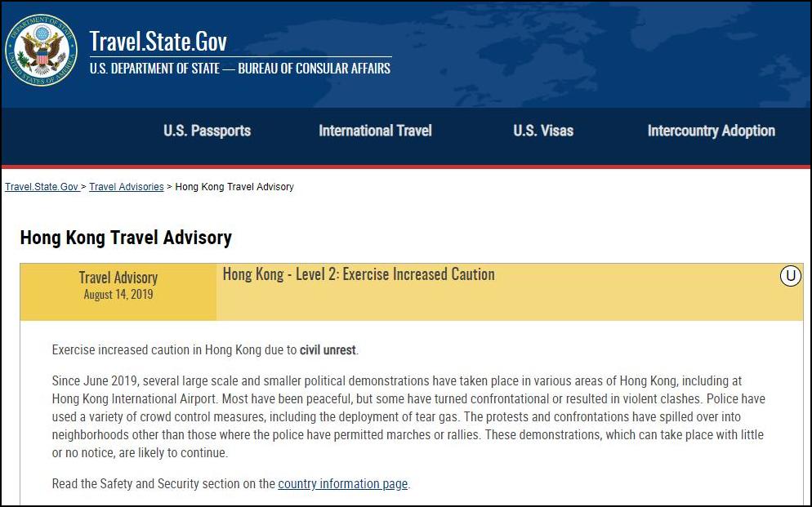
Task: Open the Intercountry Adoption menu
Action: [712, 131]
